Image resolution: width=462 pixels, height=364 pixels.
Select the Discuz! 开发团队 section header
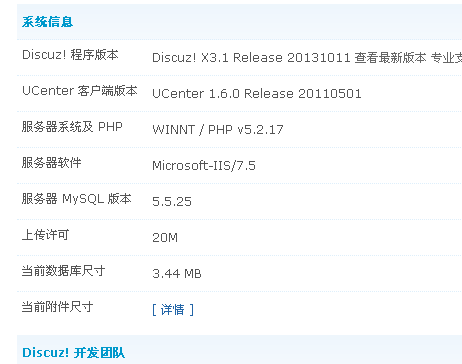point(73,353)
